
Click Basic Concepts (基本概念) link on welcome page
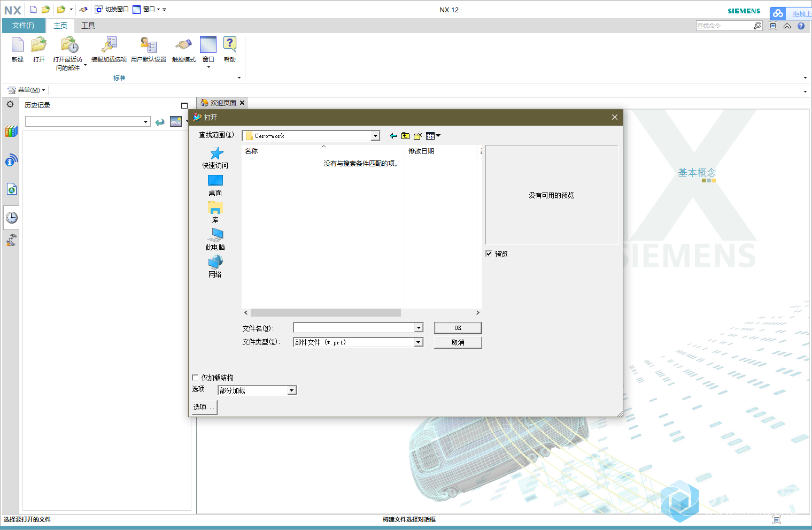click(697, 173)
